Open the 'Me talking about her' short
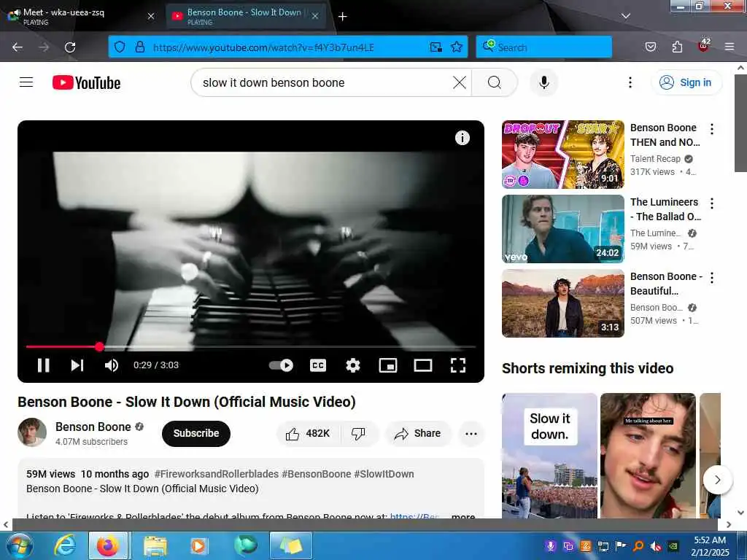 coord(648,455)
